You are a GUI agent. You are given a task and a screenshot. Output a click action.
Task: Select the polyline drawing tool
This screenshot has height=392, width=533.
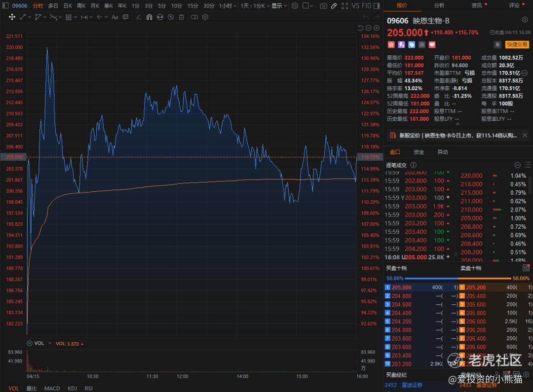tap(38, 17)
